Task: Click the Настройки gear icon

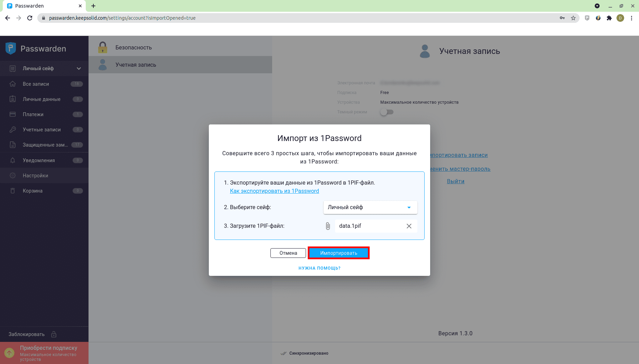Action: (x=13, y=176)
